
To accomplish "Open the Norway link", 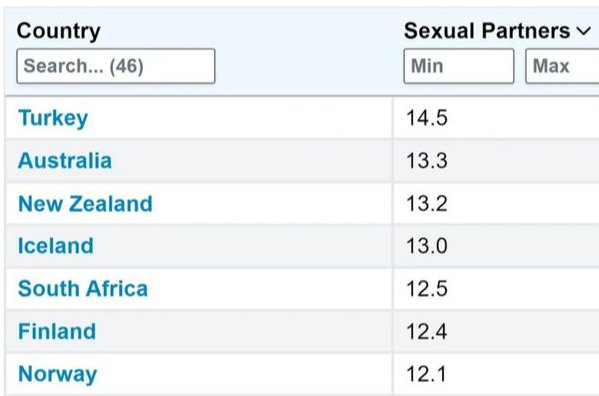I will tap(57, 374).
